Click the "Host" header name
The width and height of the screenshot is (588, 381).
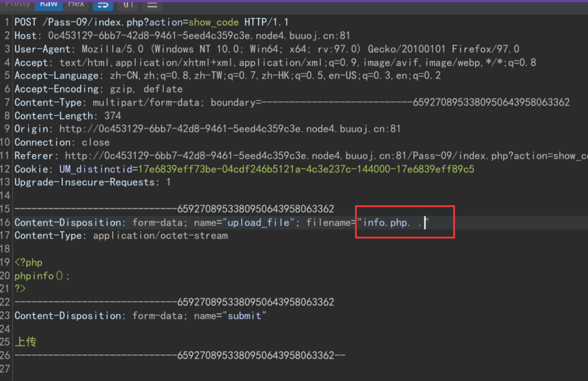point(26,36)
